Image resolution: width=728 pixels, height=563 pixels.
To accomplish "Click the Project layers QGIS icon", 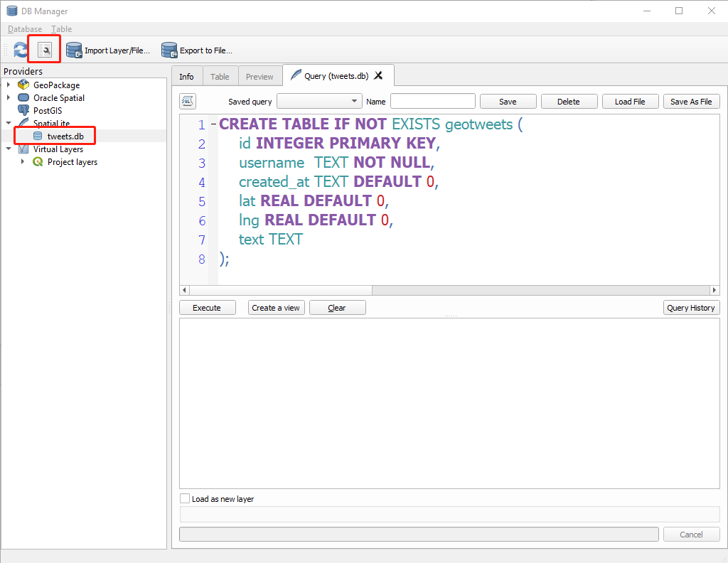I will click(x=37, y=161).
